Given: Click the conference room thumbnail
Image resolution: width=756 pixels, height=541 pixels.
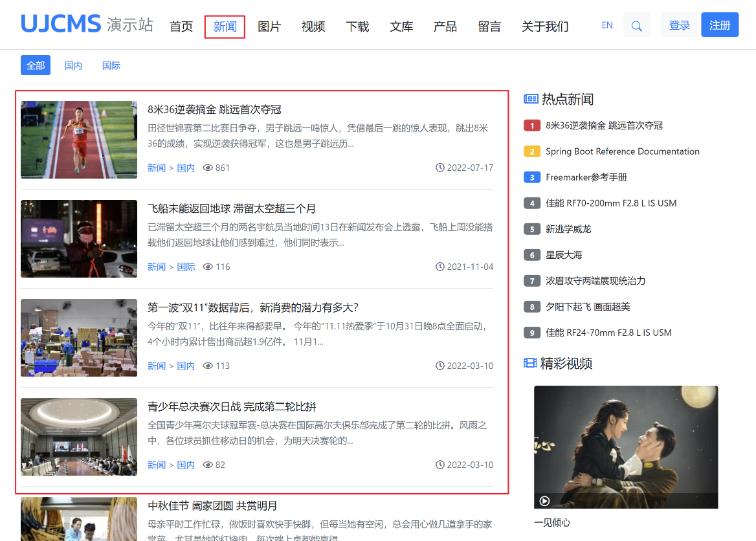Looking at the screenshot, I should tap(79, 437).
